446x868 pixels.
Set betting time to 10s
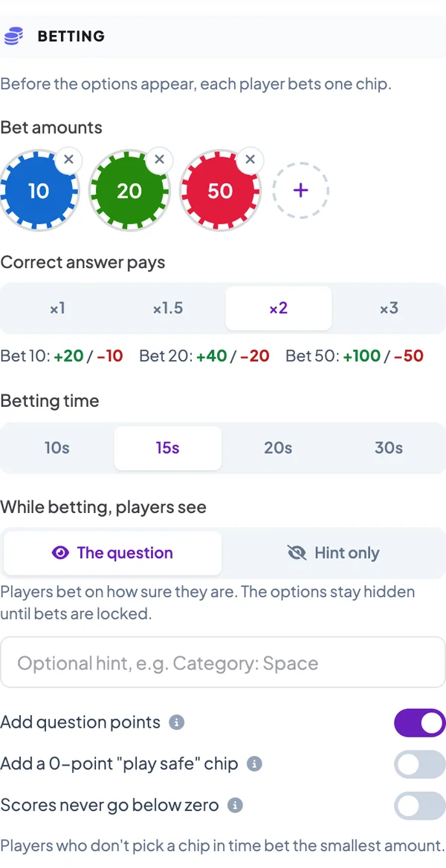(57, 448)
